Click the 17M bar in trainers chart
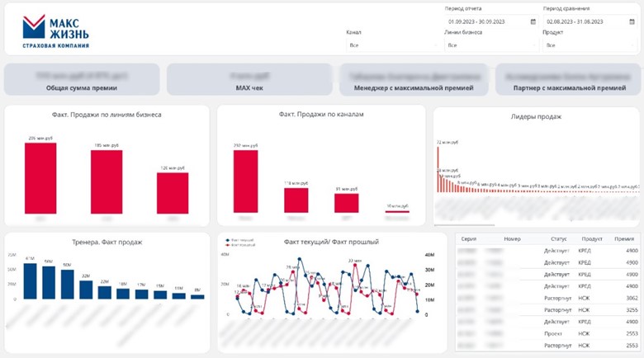This screenshot has height=358, width=644. coord(142,294)
